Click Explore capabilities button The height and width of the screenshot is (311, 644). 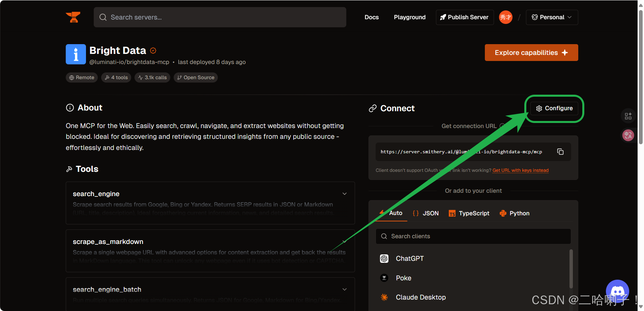pyautogui.click(x=531, y=53)
